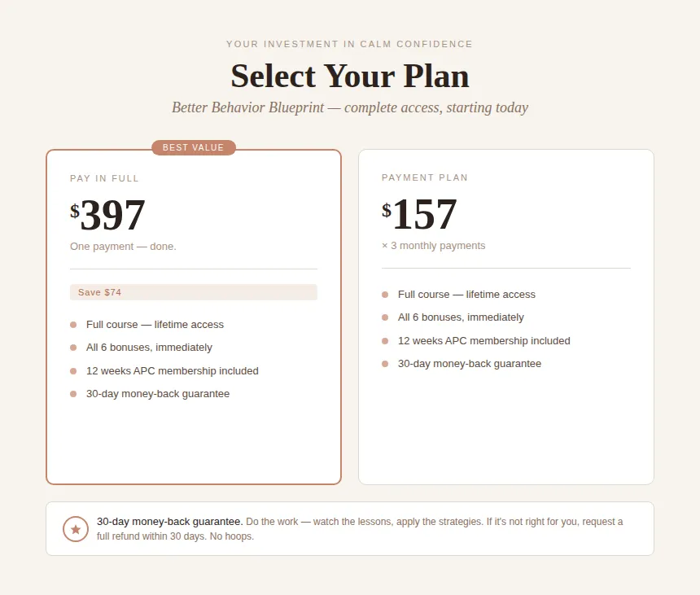Image resolution: width=700 pixels, height=595 pixels.
Task: Click the PAYMENT PLAN label
Action: tap(425, 177)
